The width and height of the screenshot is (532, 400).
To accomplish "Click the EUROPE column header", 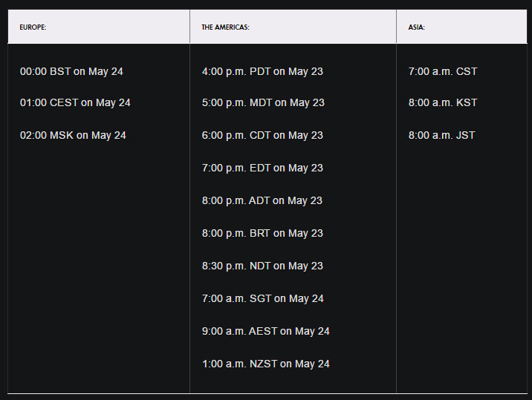I will (33, 27).
